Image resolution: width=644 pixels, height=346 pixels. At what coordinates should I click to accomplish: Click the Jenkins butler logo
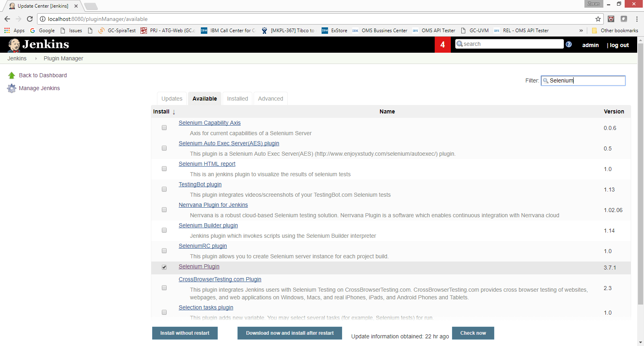pyautogui.click(x=14, y=45)
